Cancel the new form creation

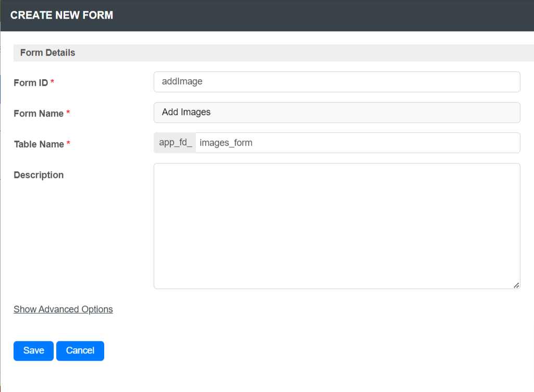[80, 351]
